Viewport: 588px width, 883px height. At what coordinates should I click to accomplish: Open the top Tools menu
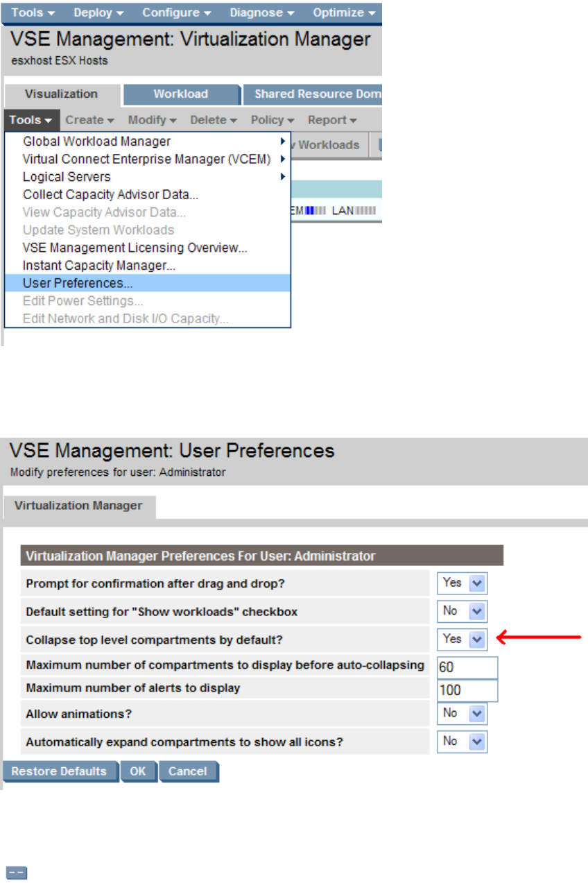[32, 12]
